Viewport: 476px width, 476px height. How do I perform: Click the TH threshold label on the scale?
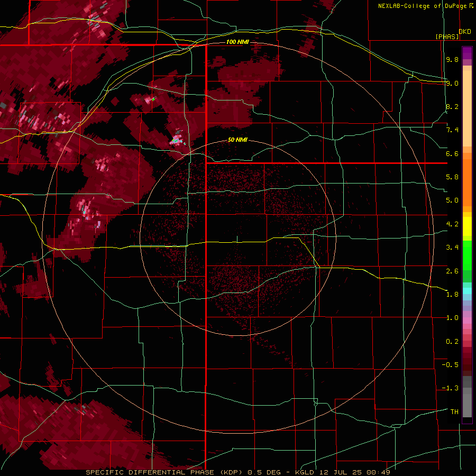(454, 411)
